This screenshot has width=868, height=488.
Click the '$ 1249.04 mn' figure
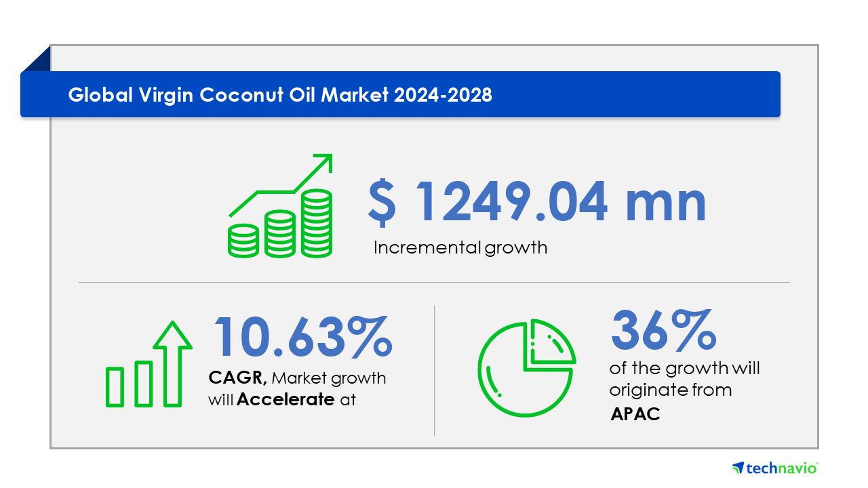537,201
